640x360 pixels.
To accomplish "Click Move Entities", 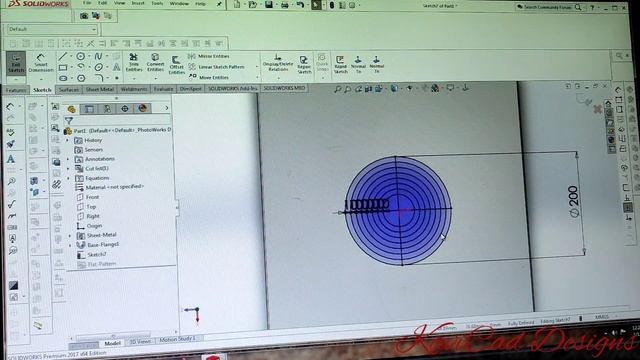I will [209, 77].
